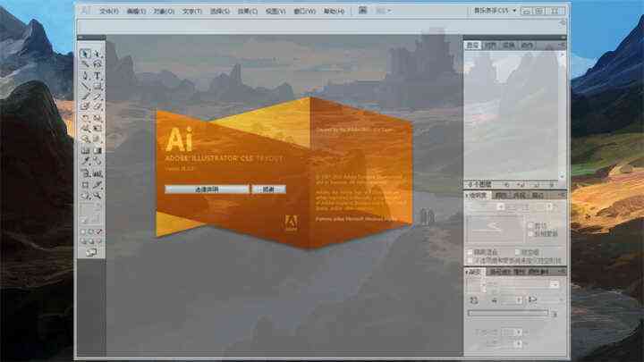Screen dimensions: 644x362
Task: Open the 帮助(H) menu
Action: point(334,11)
